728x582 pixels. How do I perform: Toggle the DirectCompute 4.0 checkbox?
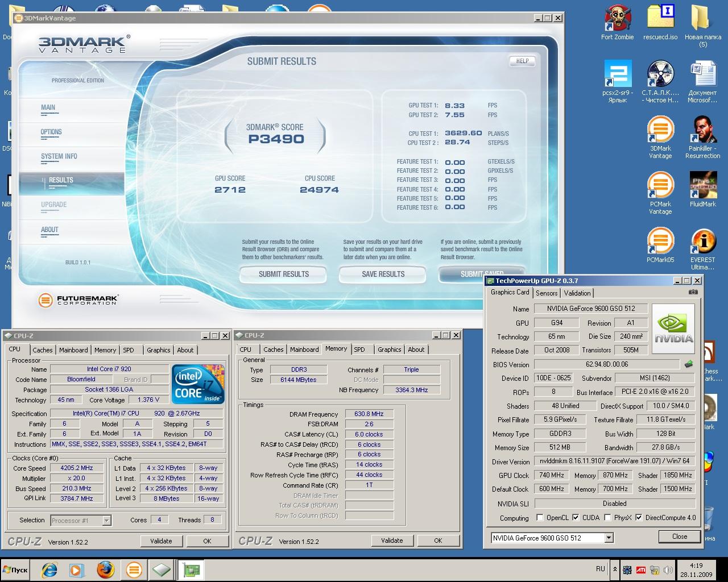(x=639, y=518)
